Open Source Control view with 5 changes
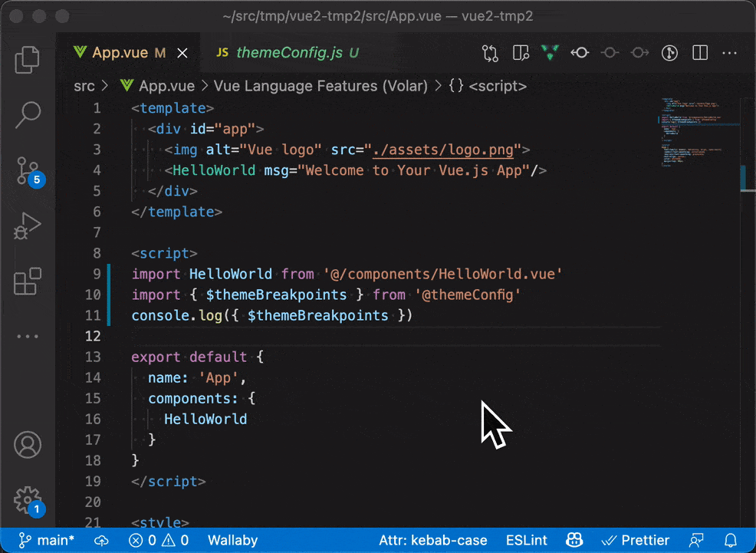756x553 pixels. click(x=30, y=172)
